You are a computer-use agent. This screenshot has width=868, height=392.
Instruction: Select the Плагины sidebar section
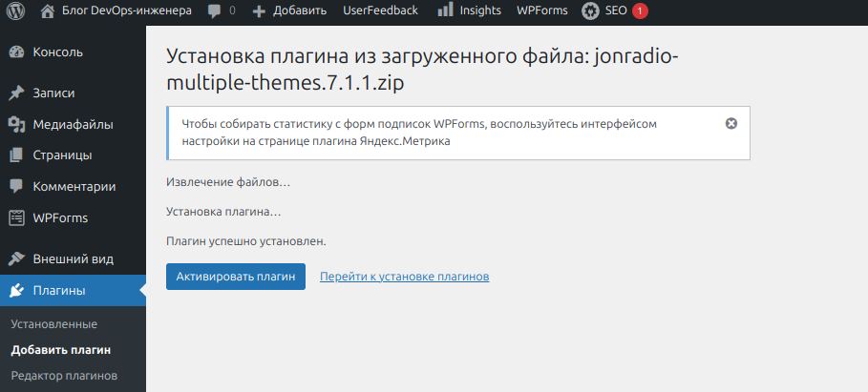(x=59, y=290)
